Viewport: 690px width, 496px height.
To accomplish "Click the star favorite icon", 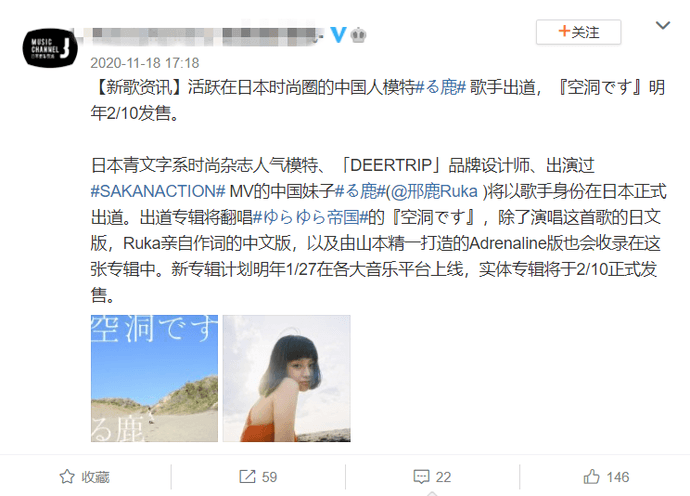I will click(67, 477).
